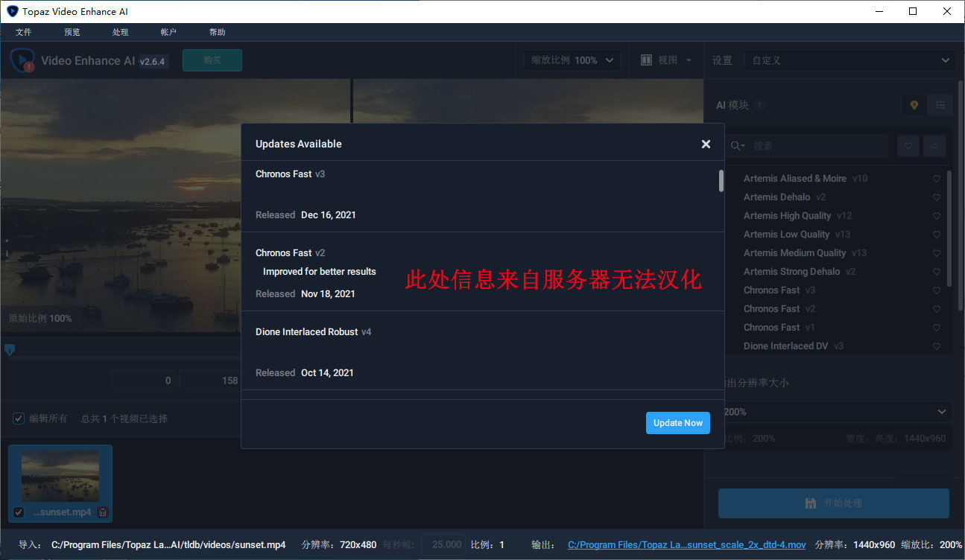Select Artemis High Quality v12 model

(x=797, y=216)
